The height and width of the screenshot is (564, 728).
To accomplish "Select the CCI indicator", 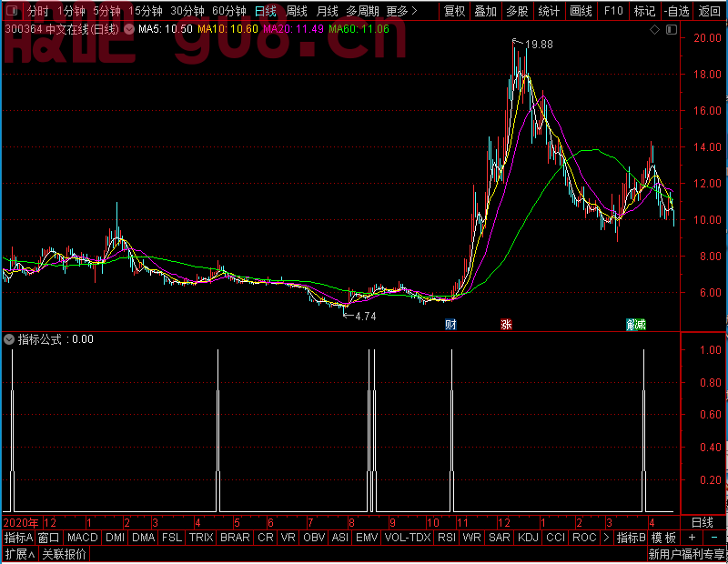I will [555, 538].
